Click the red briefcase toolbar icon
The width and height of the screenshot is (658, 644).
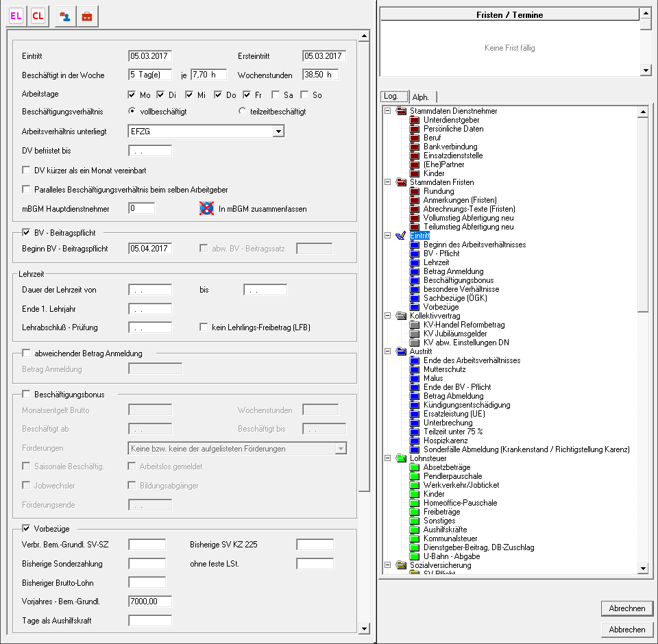(86, 16)
